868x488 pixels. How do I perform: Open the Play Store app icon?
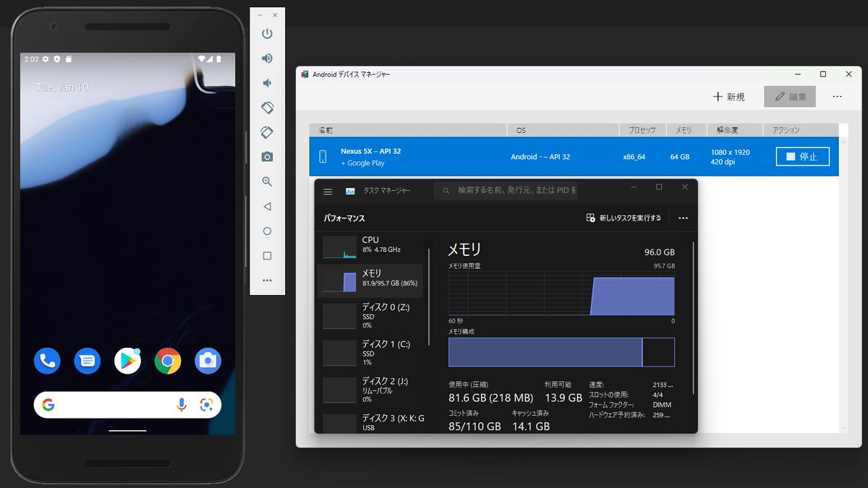coord(127,360)
